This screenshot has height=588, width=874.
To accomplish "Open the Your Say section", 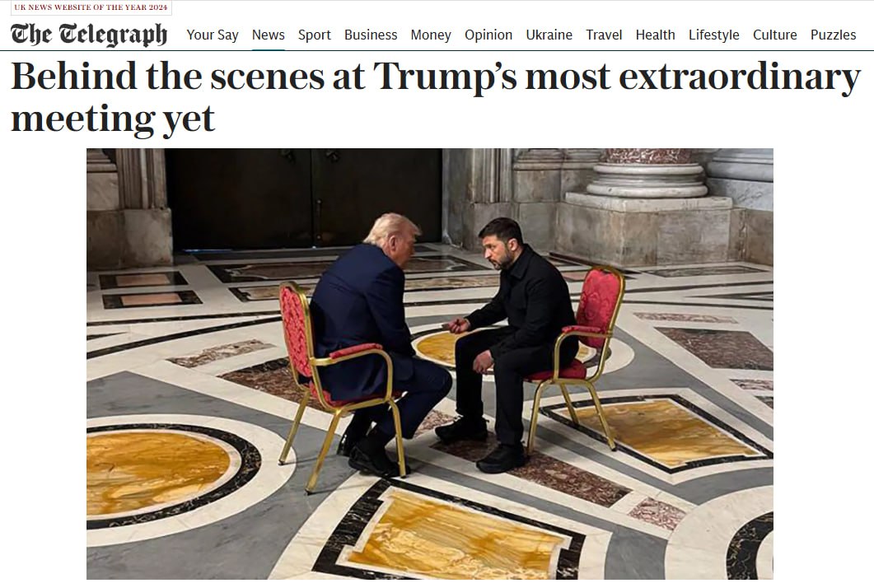I will 213,35.
